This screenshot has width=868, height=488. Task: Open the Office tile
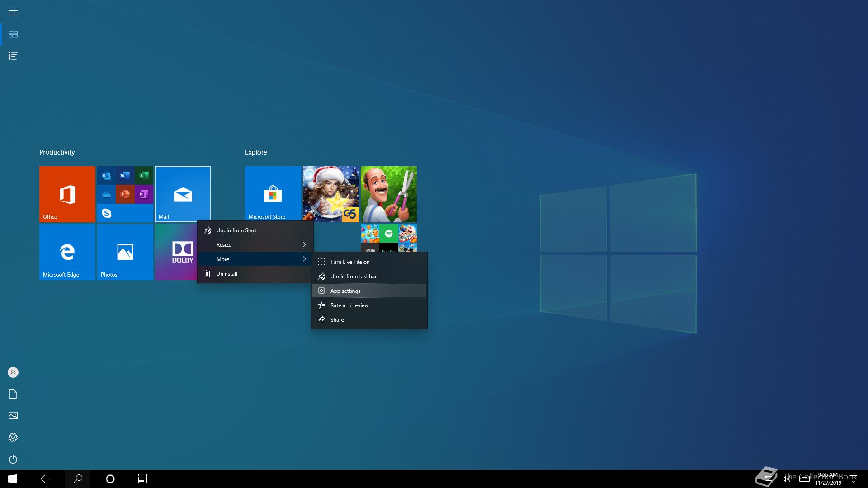[67, 194]
